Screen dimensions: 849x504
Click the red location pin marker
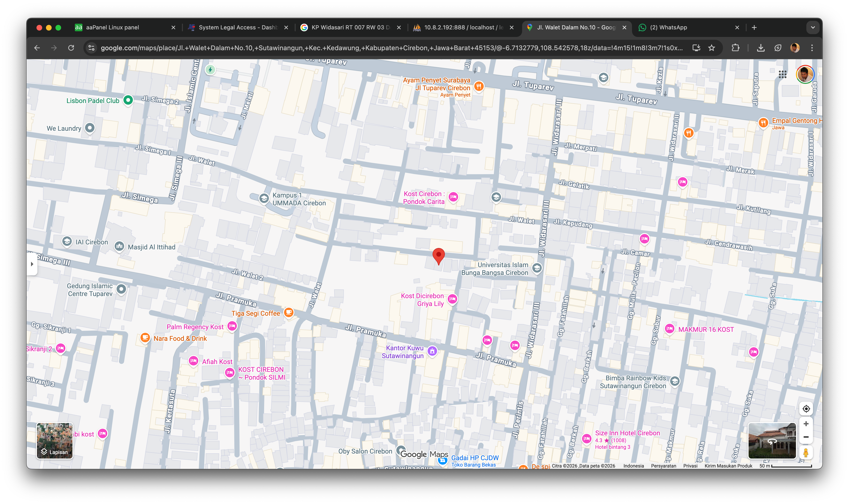(x=438, y=255)
